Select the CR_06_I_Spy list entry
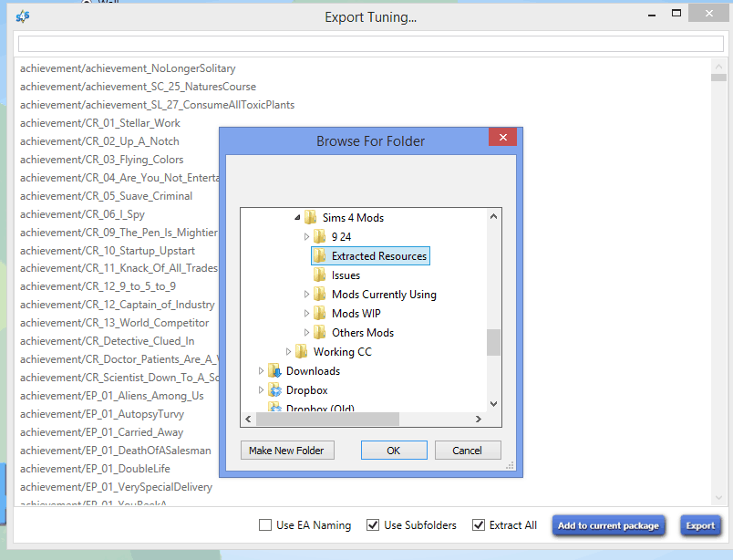 coord(82,214)
